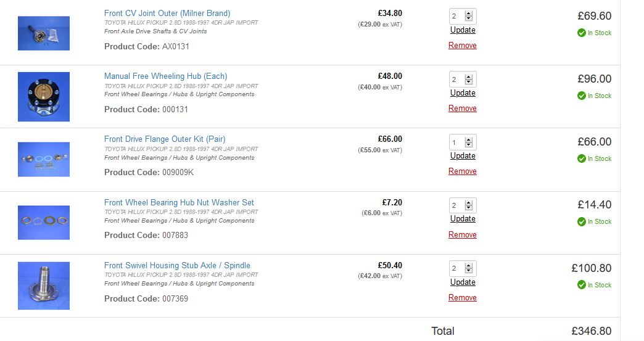
Task: Click the free wheeling hub thumbnail image
Action: pyautogui.click(x=44, y=96)
